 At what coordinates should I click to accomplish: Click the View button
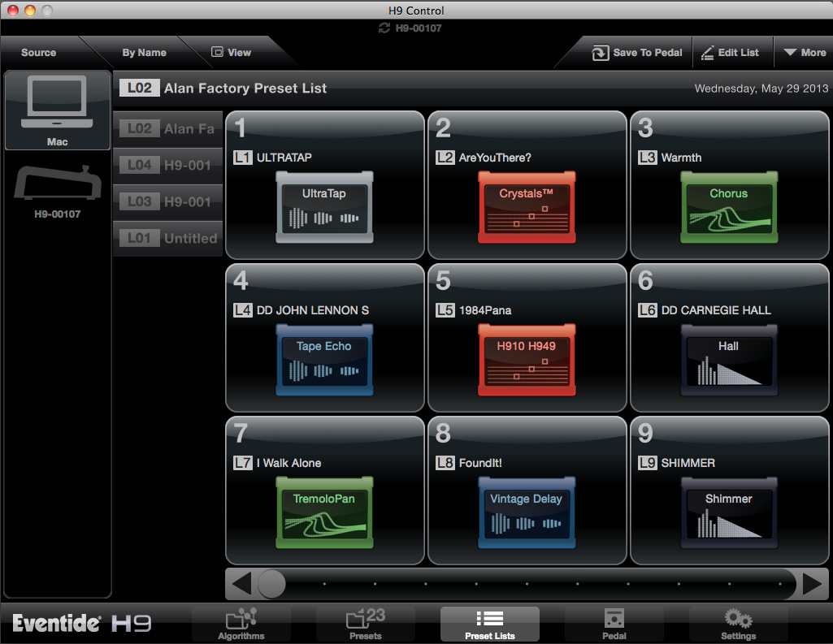point(231,53)
